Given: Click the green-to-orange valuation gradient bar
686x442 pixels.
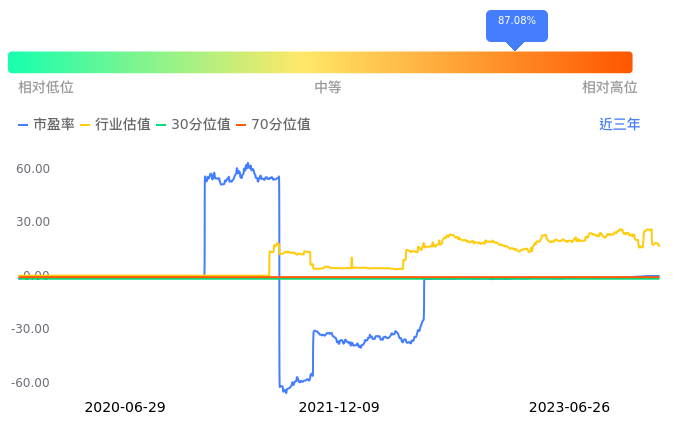Looking at the screenshot, I should coord(320,62).
